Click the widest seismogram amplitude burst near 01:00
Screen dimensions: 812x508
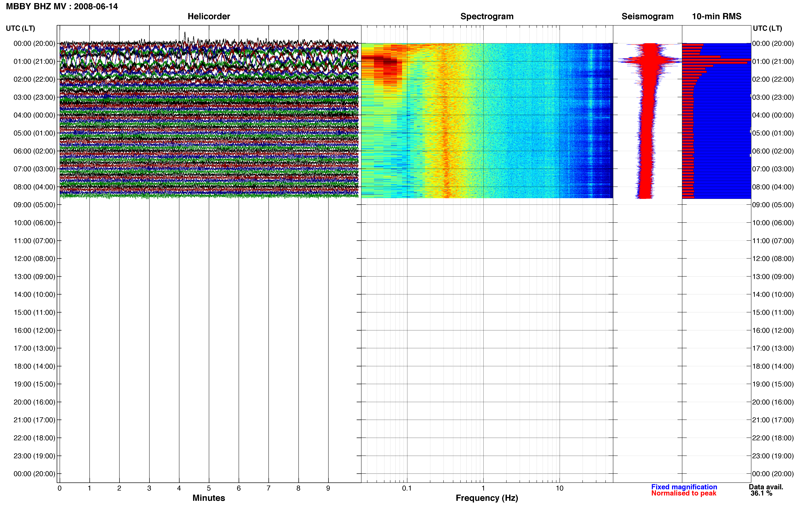pyautogui.click(x=650, y=61)
